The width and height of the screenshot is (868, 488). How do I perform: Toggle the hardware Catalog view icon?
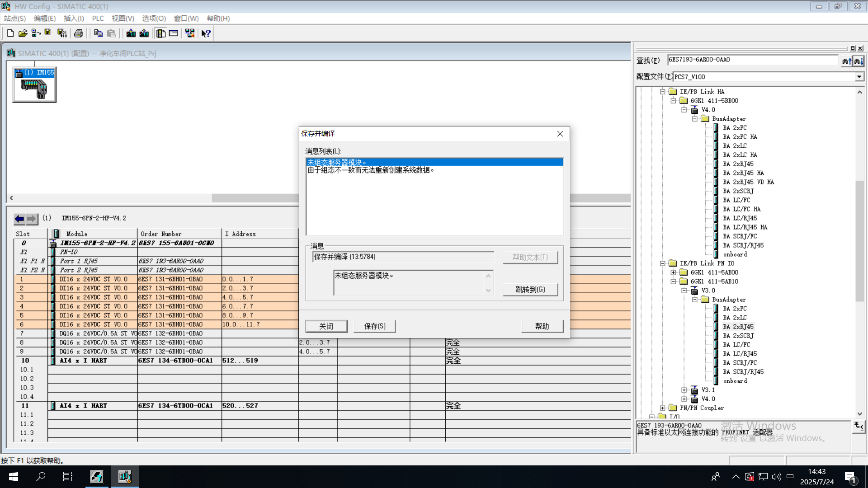click(160, 33)
